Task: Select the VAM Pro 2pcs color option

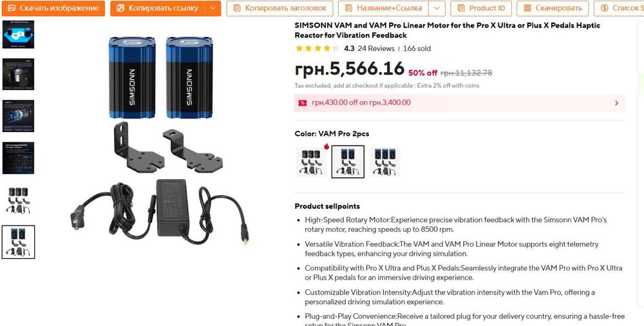Action: pyautogui.click(x=348, y=162)
